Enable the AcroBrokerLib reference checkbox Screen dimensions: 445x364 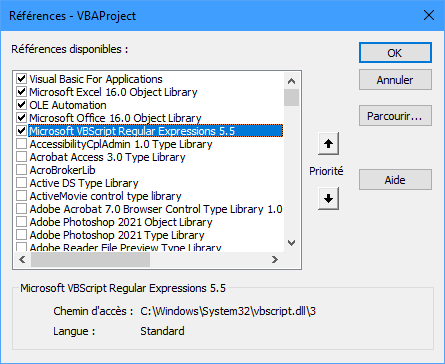[21, 170]
